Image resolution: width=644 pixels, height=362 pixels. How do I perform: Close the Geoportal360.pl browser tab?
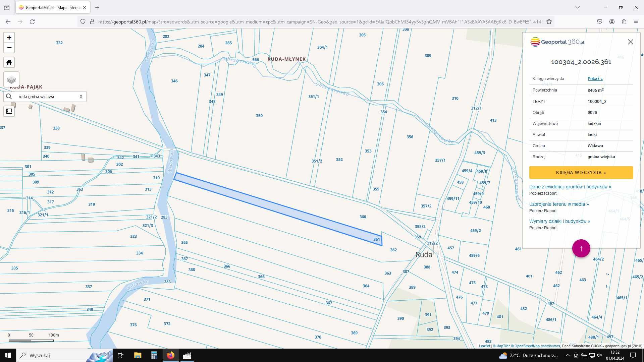85,7
